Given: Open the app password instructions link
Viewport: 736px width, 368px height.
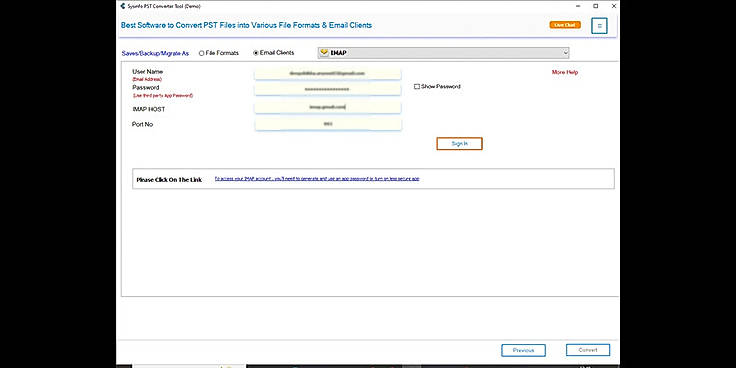Looking at the screenshot, I should pos(317,179).
